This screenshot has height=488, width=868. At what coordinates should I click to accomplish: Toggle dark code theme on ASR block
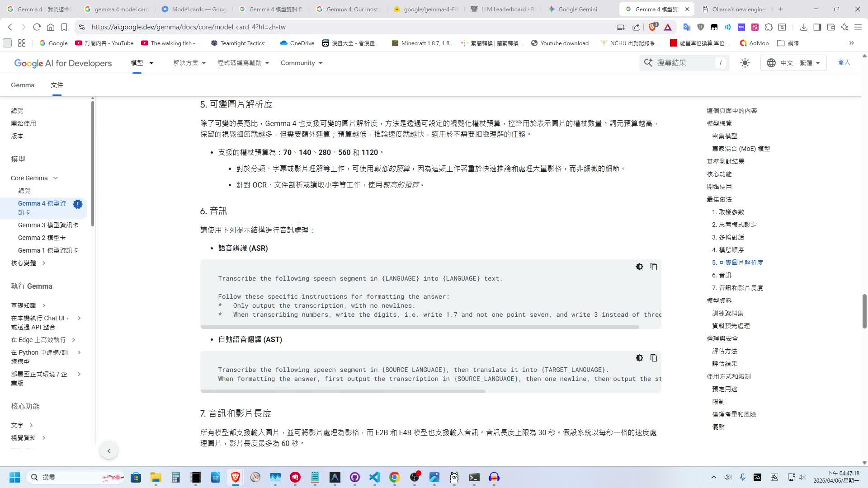[x=639, y=267]
